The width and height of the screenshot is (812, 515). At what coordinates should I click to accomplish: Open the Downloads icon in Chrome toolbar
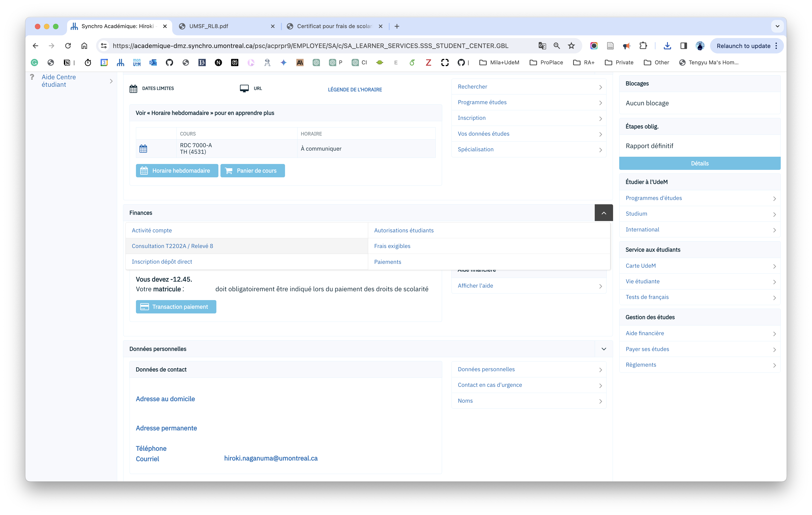pos(667,46)
